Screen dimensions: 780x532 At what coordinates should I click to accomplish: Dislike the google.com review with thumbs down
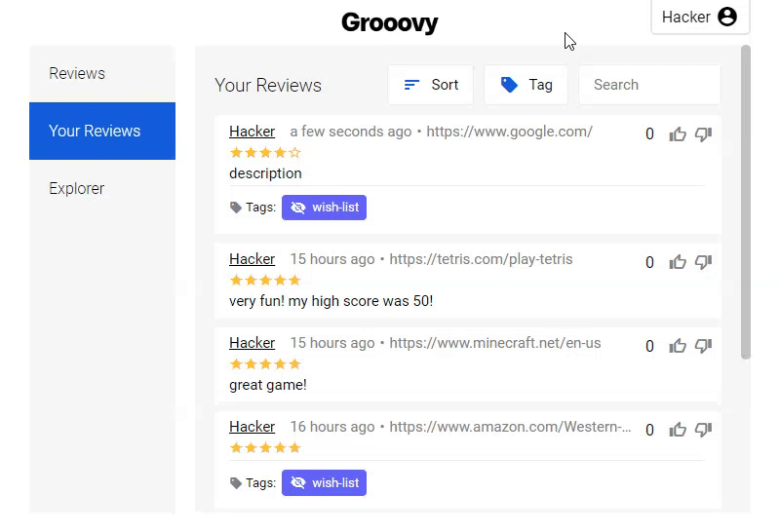click(703, 134)
